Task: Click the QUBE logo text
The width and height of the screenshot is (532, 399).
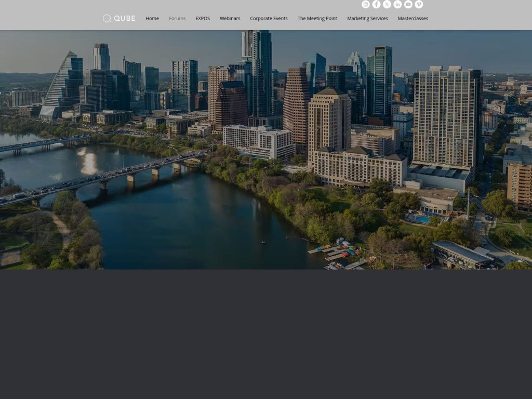Action: coord(124,18)
